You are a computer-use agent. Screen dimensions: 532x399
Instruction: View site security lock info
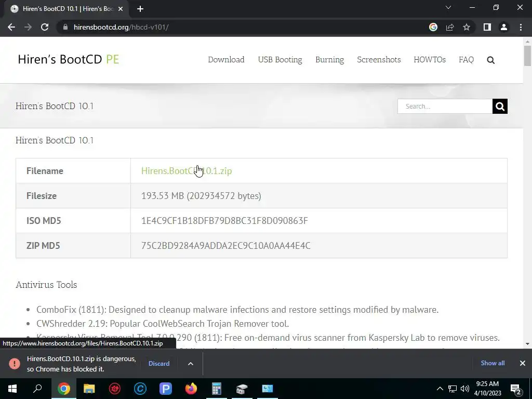(65, 27)
